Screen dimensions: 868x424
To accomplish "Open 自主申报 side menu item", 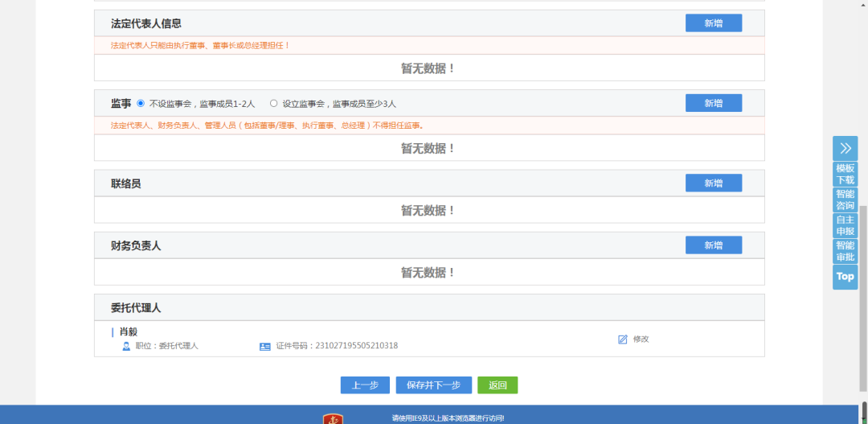I will click(x=845, y=225).
